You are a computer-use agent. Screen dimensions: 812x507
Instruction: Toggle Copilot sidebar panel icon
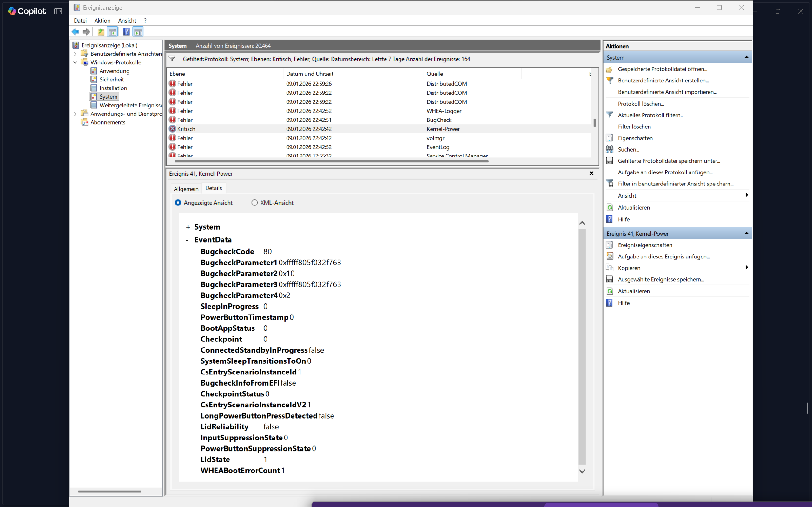58,11
